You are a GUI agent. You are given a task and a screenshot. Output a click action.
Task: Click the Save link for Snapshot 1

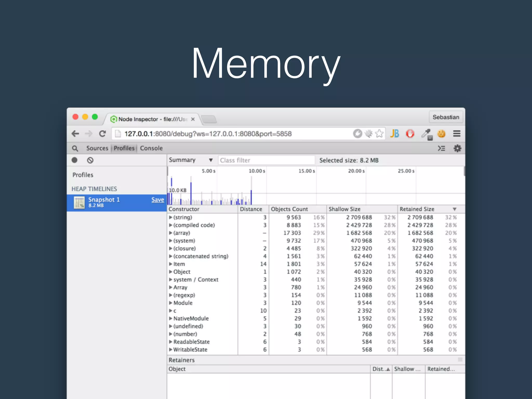(158, 200)
